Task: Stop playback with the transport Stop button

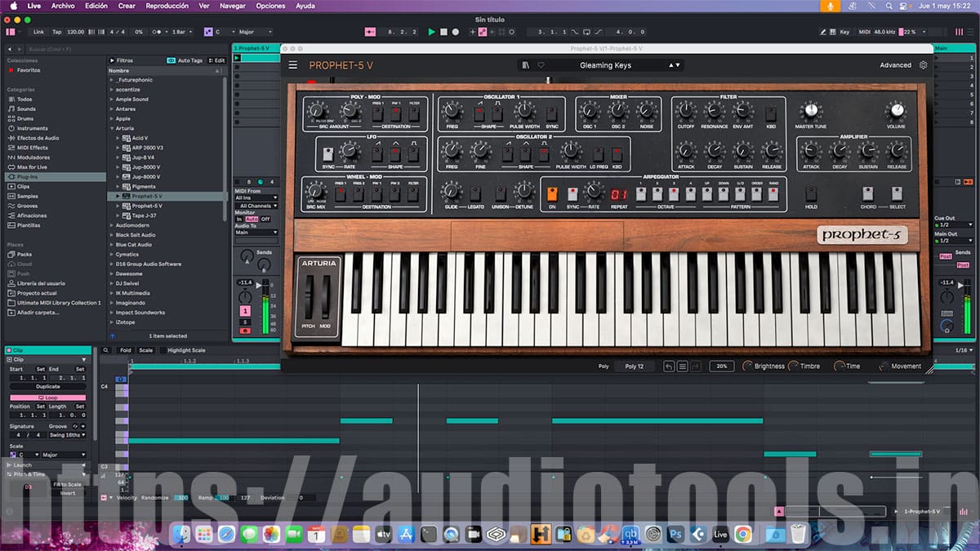Action: coord(443,32)
